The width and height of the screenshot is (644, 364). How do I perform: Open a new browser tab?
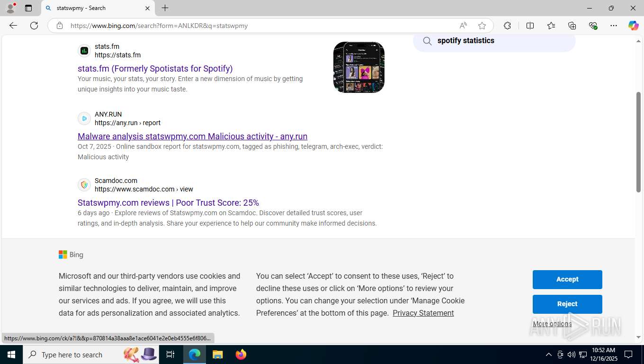point(165,8)
